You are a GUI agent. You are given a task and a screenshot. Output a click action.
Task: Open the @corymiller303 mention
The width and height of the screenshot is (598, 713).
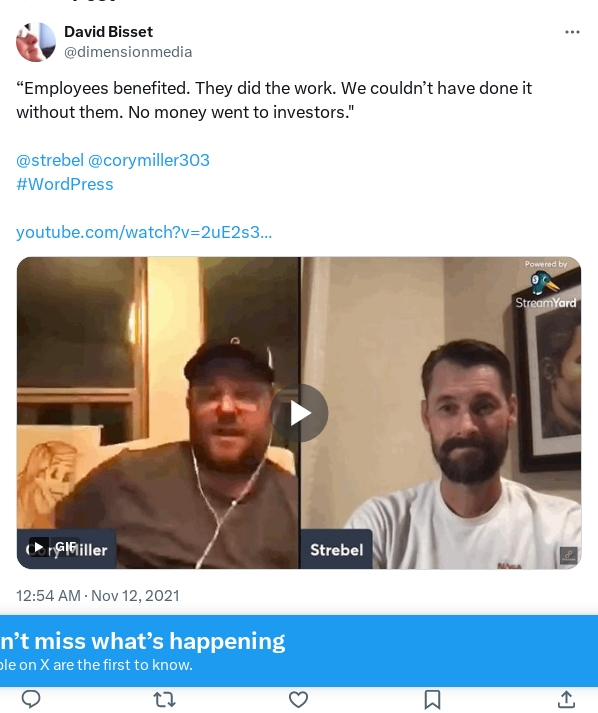pos(149,160)
